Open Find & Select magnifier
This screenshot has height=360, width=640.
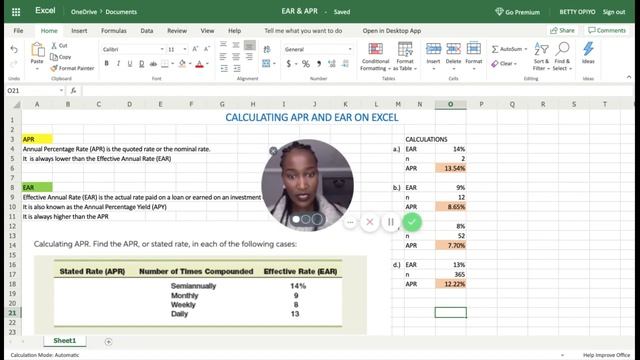tap(562, 49)
